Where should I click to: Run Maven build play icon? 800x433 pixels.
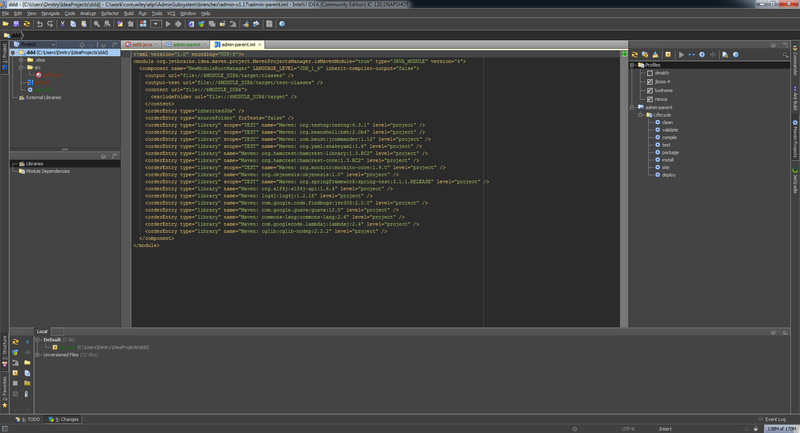click(x=681, y=55)
